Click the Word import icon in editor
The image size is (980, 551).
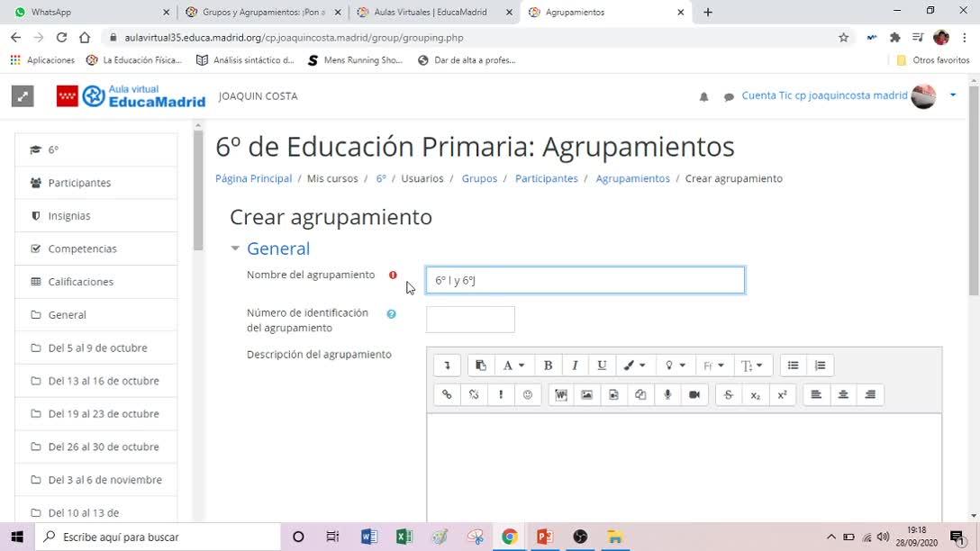561,395
